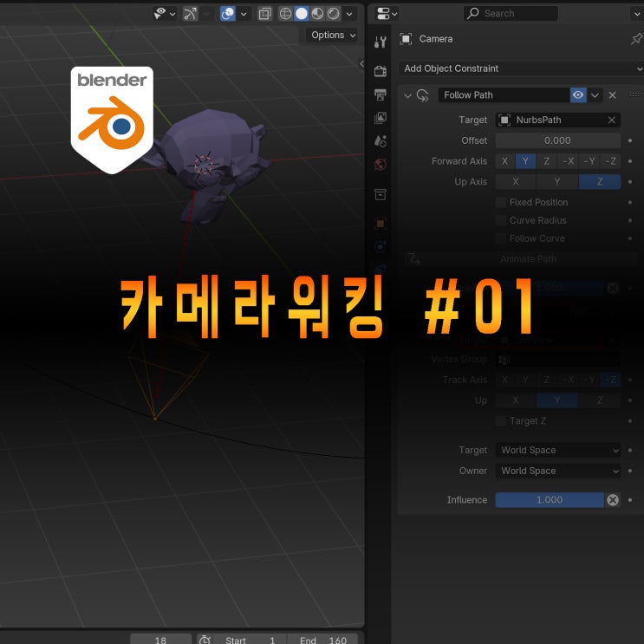
Task: Toggle viewport gizmos display
Action: pyautogui.click(x=190, y=14)
